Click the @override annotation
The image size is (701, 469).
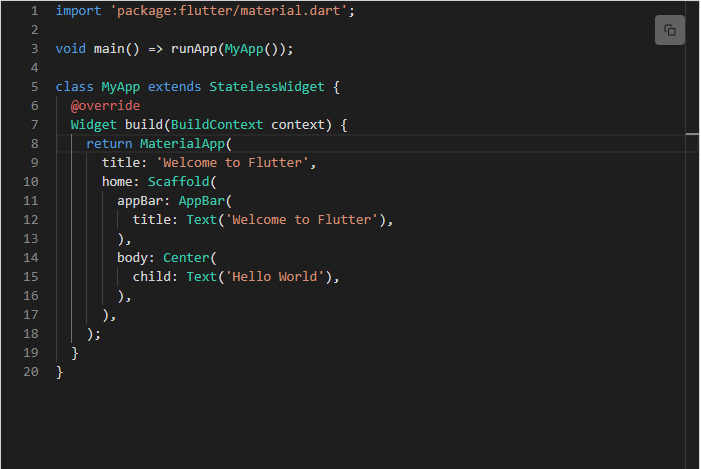pos(105,106)
